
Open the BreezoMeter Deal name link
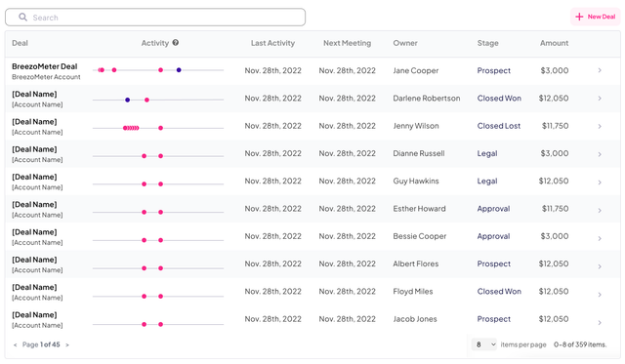point(45,66)
